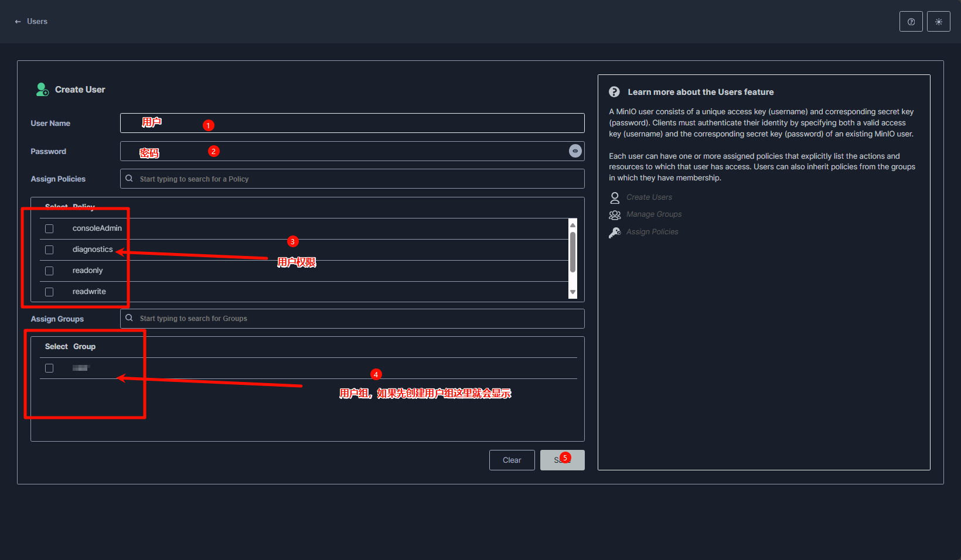Image resolution: width=961 pixels, height=560 pixels.
Task: Click search icon in Assign Policies field
Action: 130,179
